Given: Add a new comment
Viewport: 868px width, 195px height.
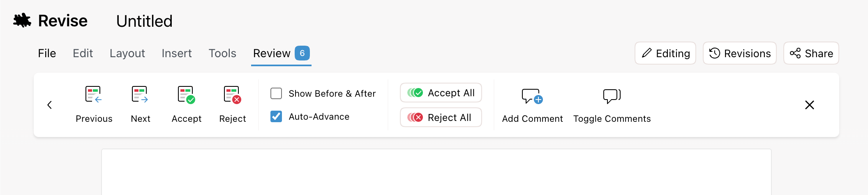Looking at the screenshot, I should [x=532, y=104].
